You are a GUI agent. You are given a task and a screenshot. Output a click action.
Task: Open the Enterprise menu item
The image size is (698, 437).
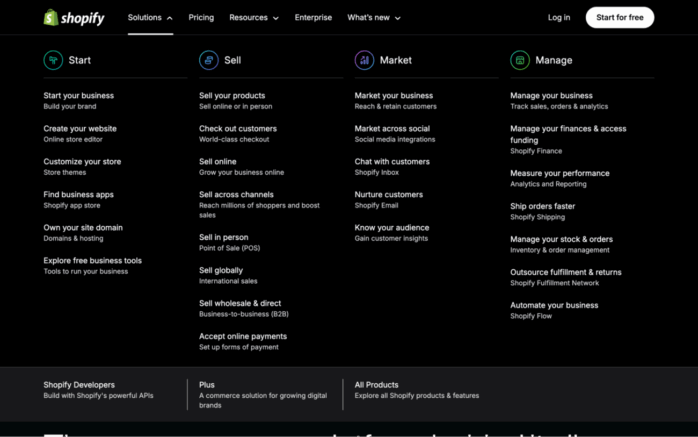coord(313,17)
